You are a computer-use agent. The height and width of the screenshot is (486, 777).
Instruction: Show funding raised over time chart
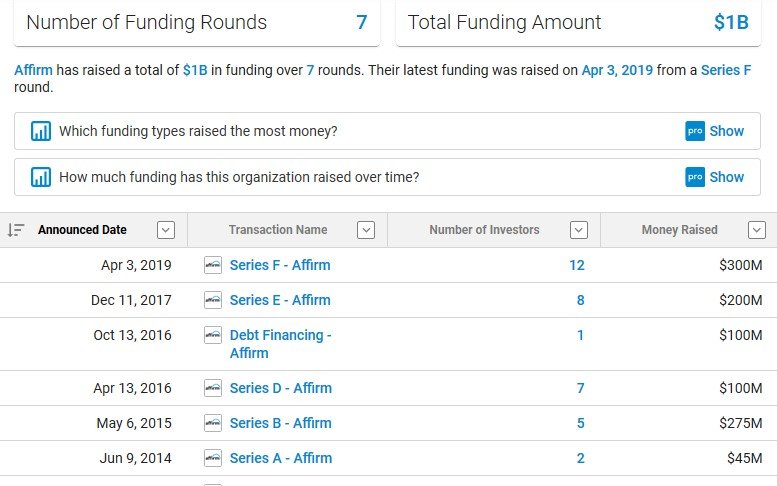pyautogui.click(x=715, y=177)
